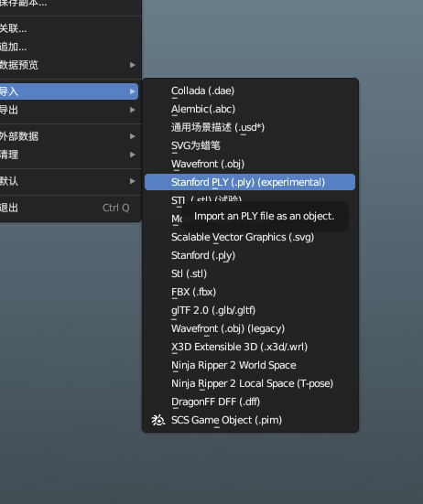Open the 清理 menu entry
Viewport: 423px width, 504px height.
tap(69, 155)
